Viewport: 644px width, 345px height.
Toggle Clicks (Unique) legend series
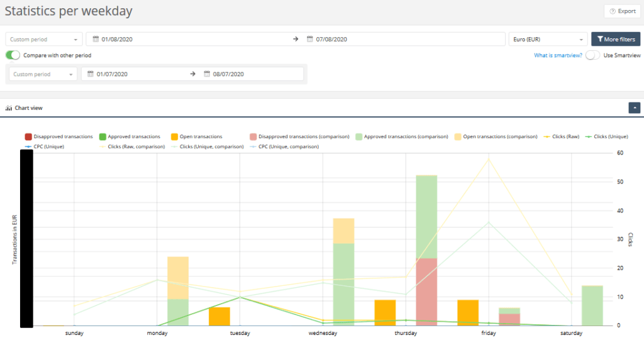[x=606, y=136]
